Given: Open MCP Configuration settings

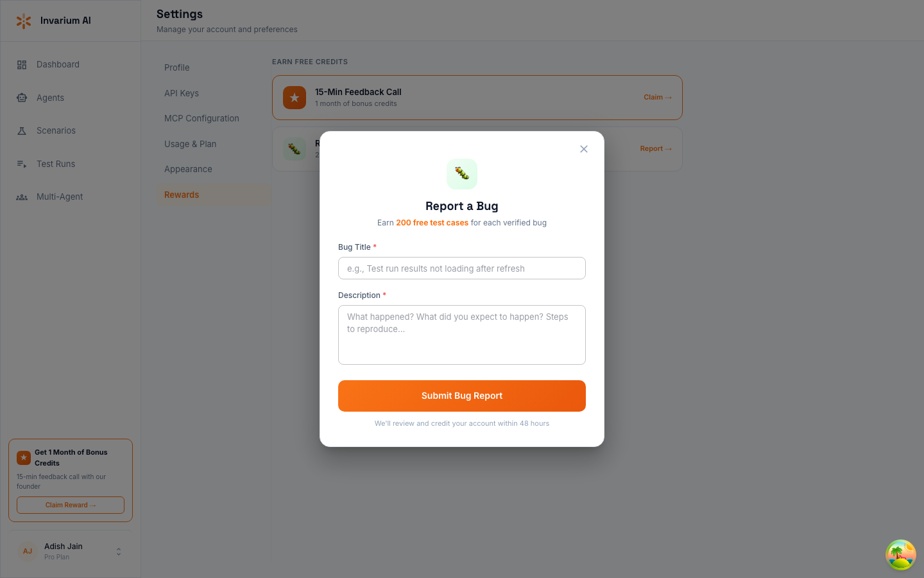Looking at the screenshot, I should [201, 118].
